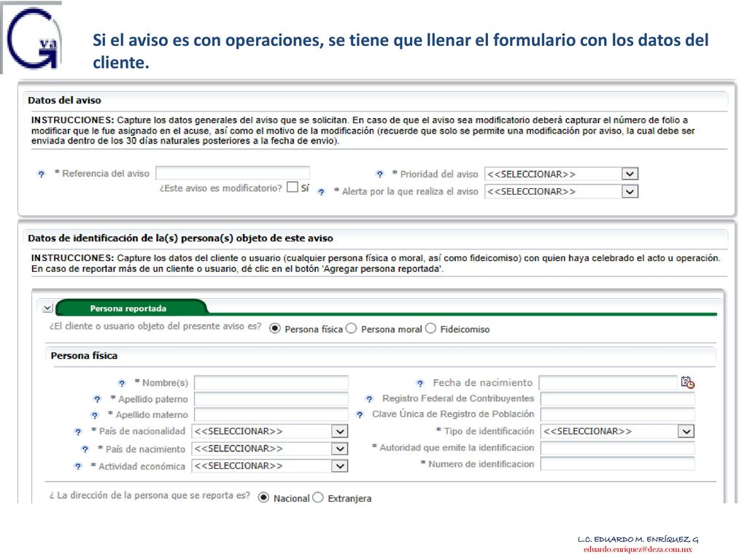Open the calendar picker for Fecha de nacimiento
This screenshot has width=747, height=560.
(x=687, y=382)
